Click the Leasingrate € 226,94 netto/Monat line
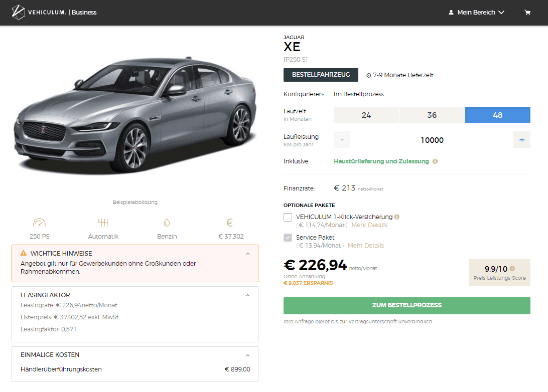 (69, 305)
